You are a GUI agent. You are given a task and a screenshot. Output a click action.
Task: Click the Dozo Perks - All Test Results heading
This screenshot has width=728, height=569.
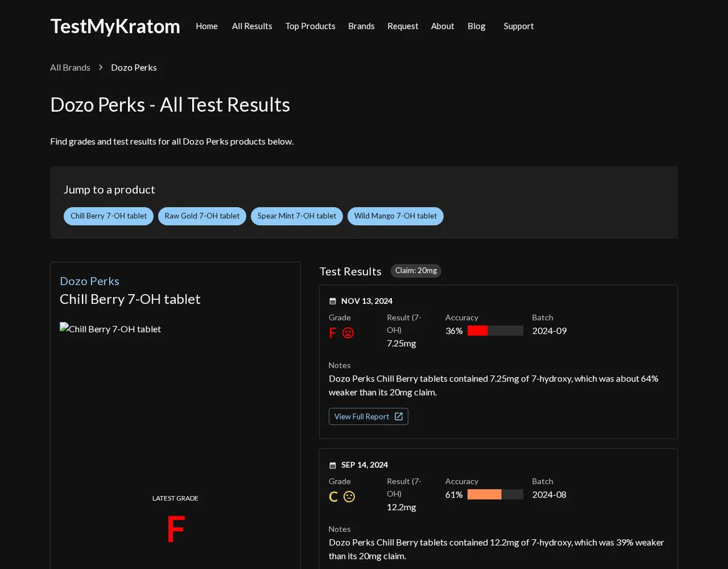tap(170, 104)
